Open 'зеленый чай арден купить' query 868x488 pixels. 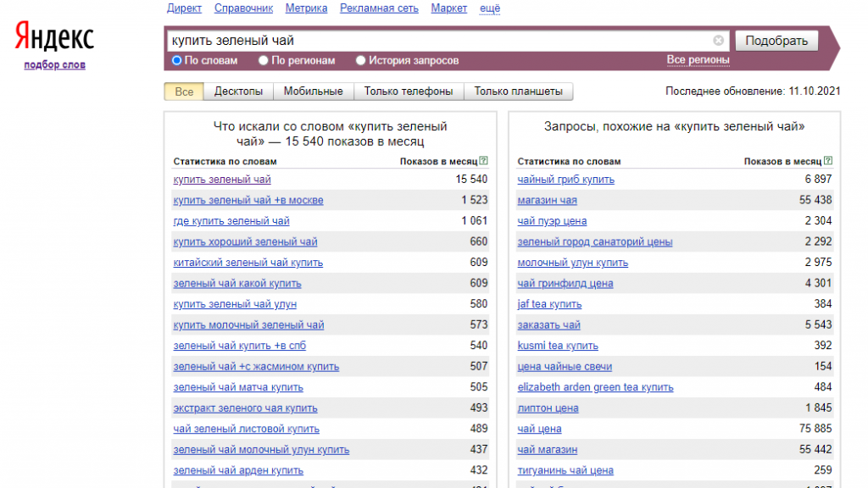(238, 470)
